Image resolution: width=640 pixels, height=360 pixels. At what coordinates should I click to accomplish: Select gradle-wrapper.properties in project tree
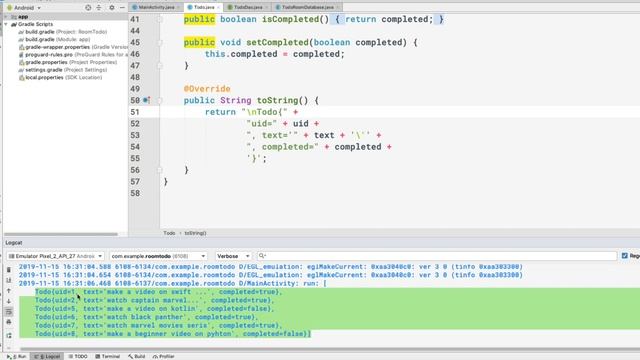pyautogui.click(x=73, y=47)
